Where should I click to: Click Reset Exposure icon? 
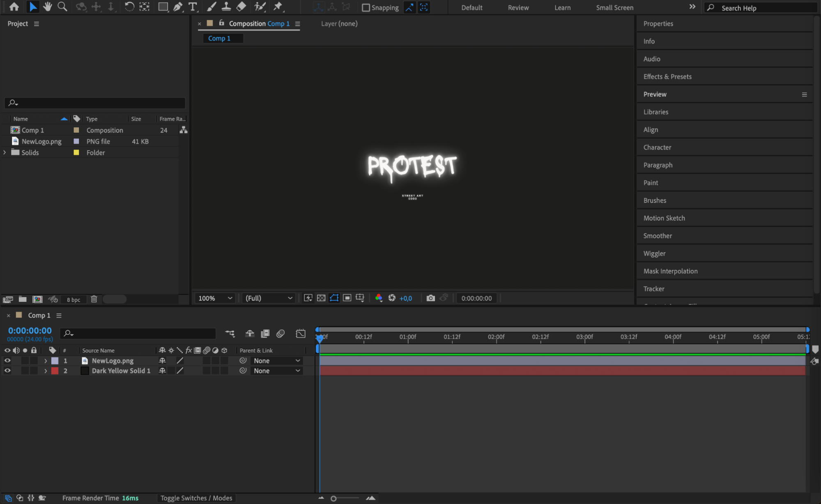click(392, 298)
